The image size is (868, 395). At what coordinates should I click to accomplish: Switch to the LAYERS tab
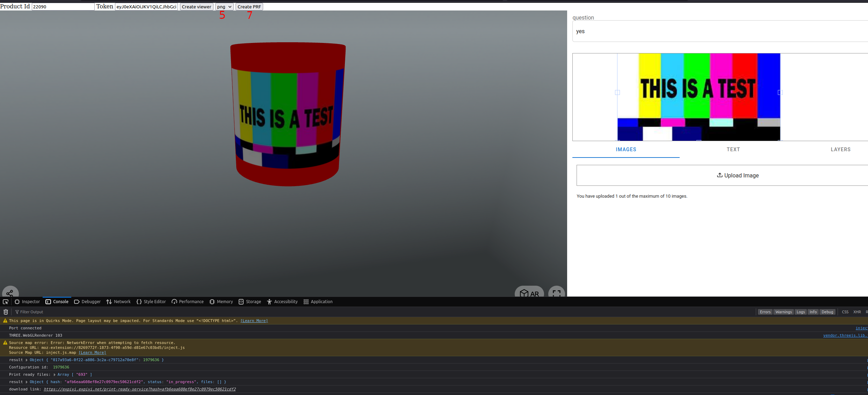pos(840,149)
